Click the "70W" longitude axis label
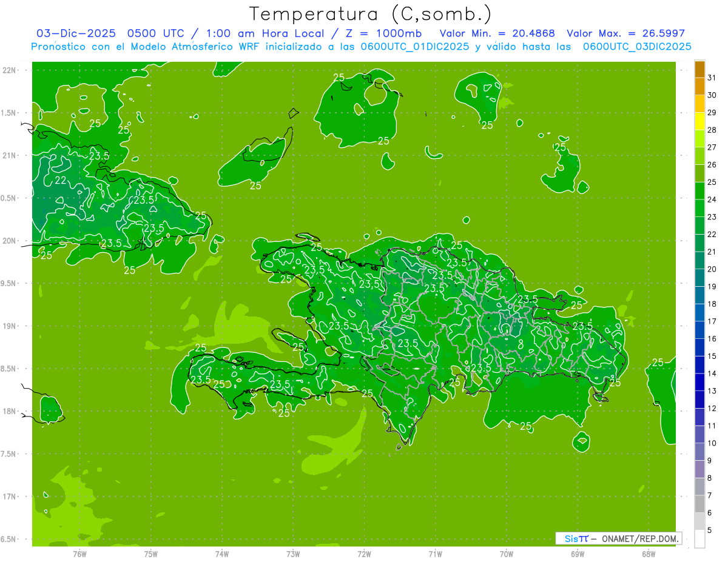The height and width of the screenshot is (562, 728). [507, 554]
